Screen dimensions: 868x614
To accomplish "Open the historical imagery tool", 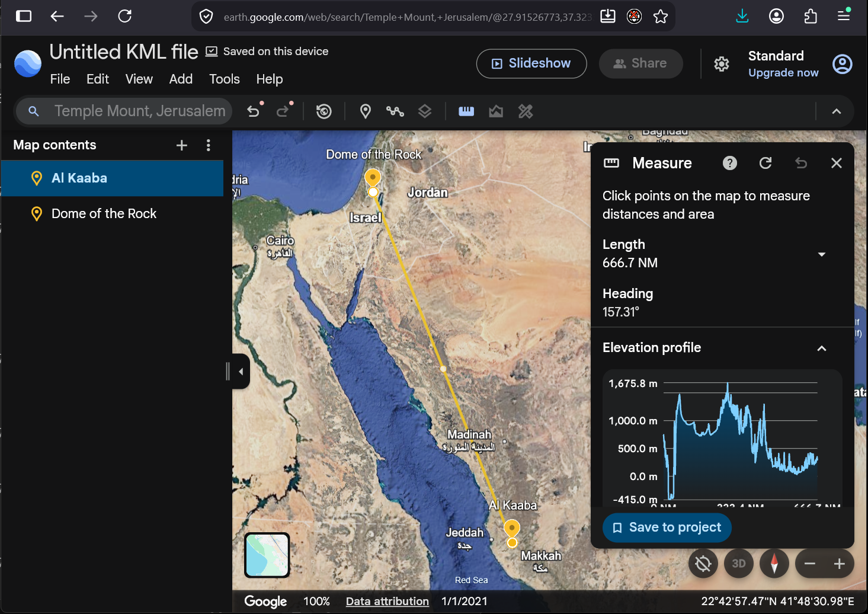I will point(324,111).
